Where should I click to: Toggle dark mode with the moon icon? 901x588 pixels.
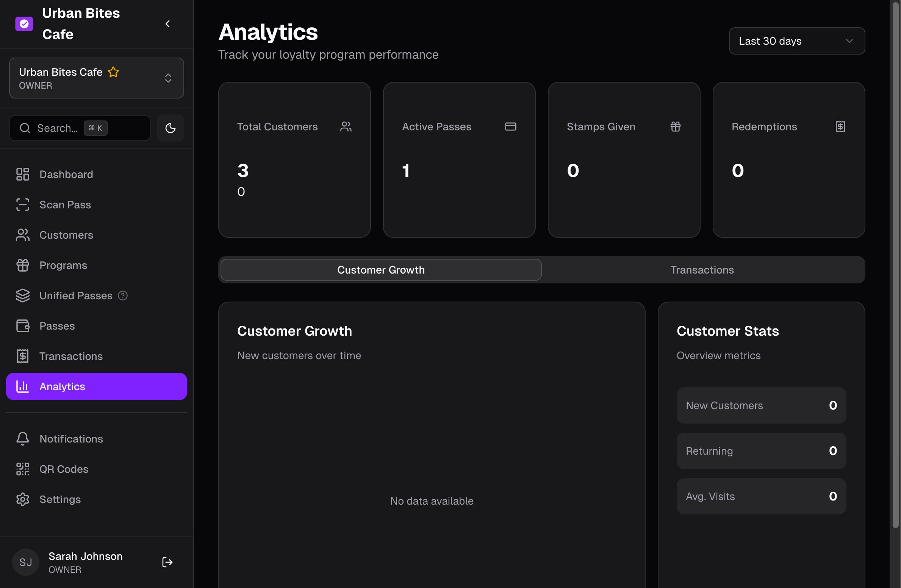tap(170, 128)
